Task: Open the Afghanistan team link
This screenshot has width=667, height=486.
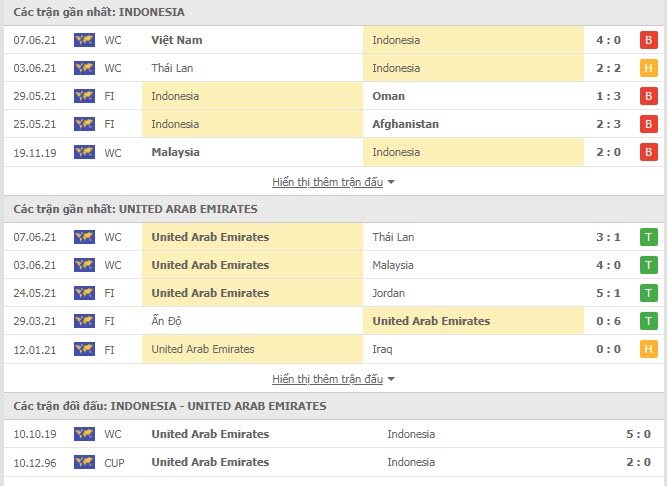Action: pos(405,124)
